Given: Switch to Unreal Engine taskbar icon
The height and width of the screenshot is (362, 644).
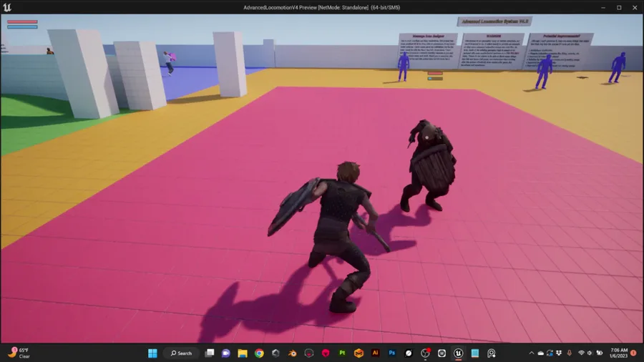Looking at the screenshot, I should [459, 353].
